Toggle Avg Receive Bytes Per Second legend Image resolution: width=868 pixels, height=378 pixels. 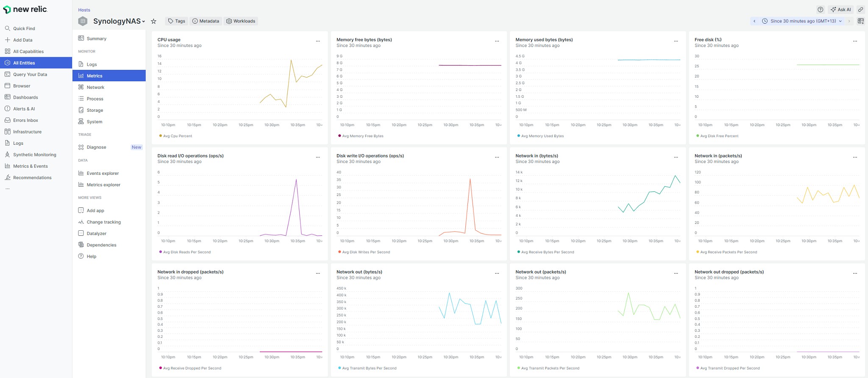click(x=547, y=252)
